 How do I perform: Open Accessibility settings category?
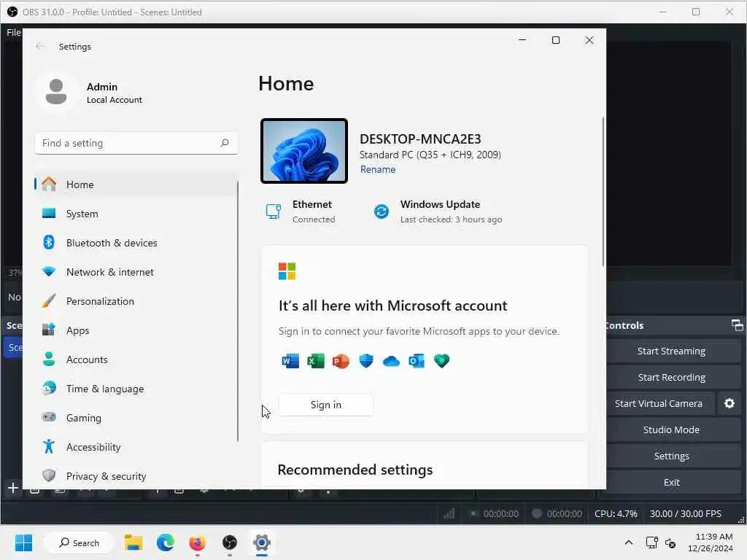point(136,447)
